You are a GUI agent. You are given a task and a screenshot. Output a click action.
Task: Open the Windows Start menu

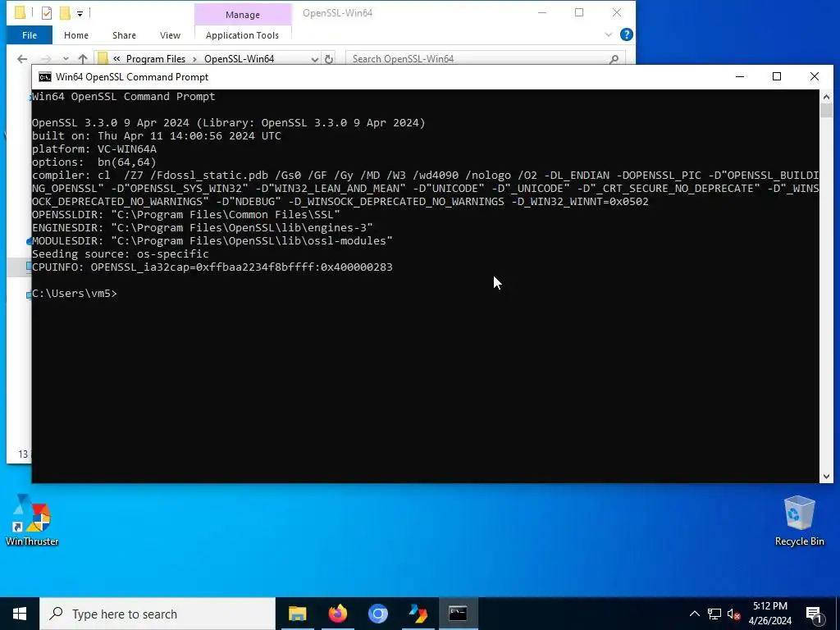[x=20, y=614]
